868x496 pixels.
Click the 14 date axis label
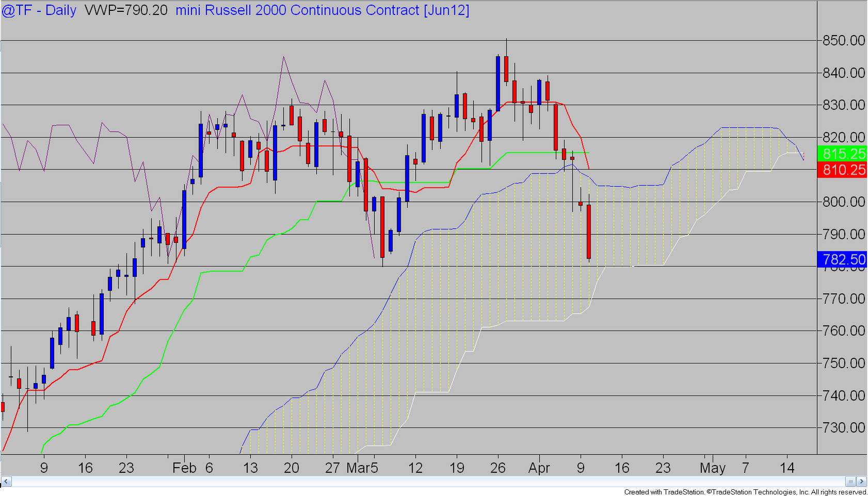point(787,468)
